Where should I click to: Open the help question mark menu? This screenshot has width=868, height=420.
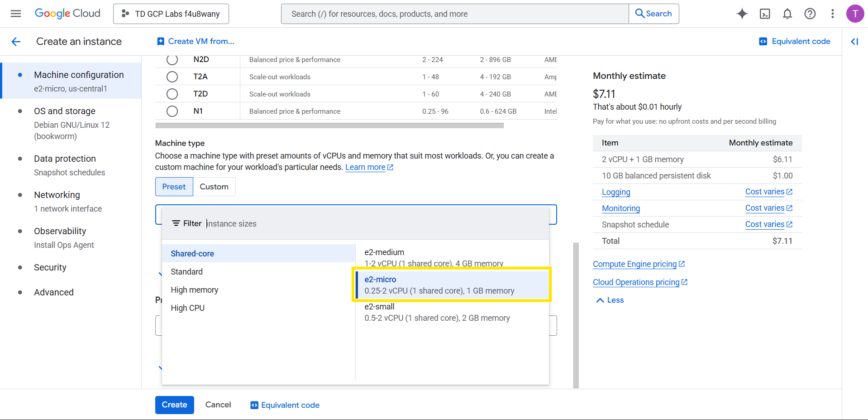point(810,14)
